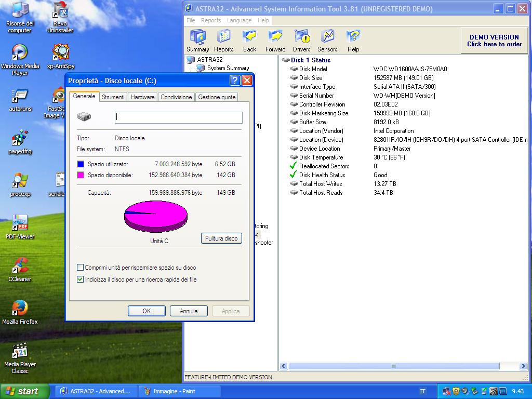The height and width of the screenshot is (399, 532).
Task: Click Annulla to cancel the properties dialog
Action: (189, 311)
